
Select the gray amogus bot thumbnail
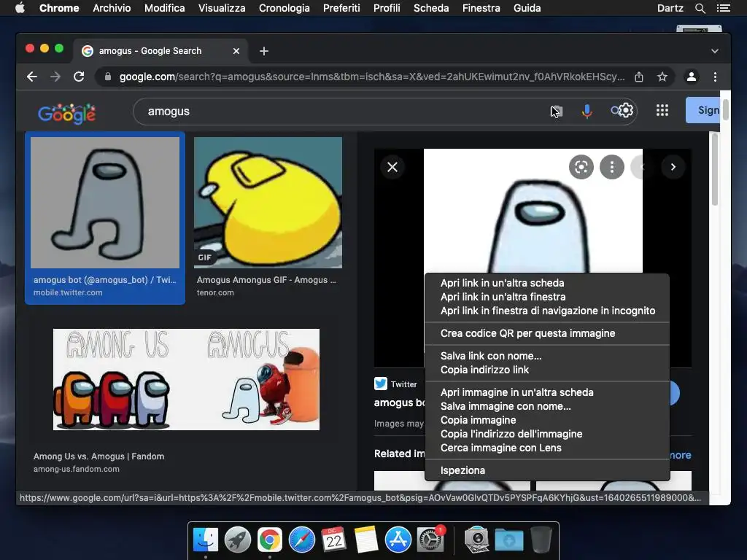pyautogui.click(x=105, y=203)
